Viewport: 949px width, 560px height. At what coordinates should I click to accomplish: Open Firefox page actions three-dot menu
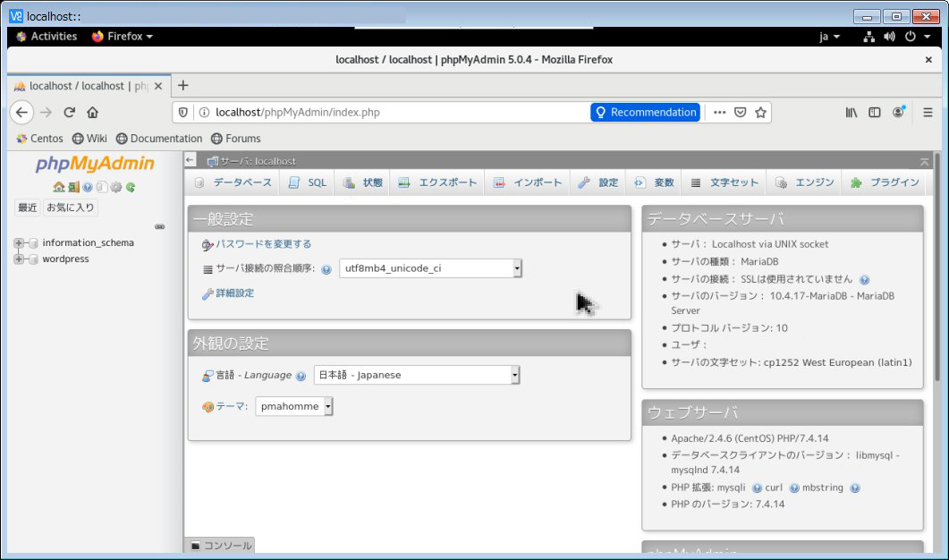click(x=720, y=112)
